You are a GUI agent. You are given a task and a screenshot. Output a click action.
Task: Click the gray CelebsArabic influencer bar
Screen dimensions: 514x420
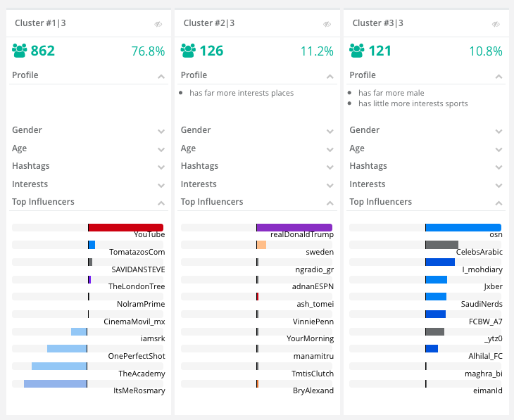click(x=442, y=245)
